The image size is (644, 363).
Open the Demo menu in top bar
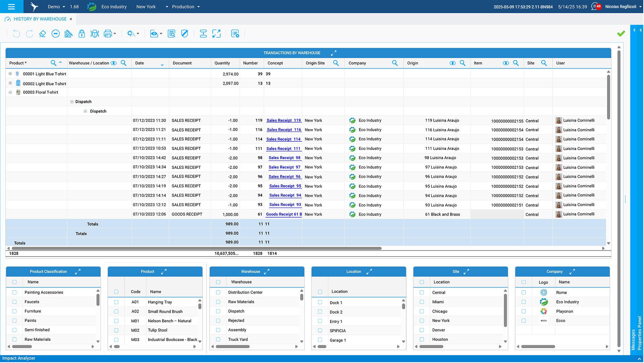[56, 7]
